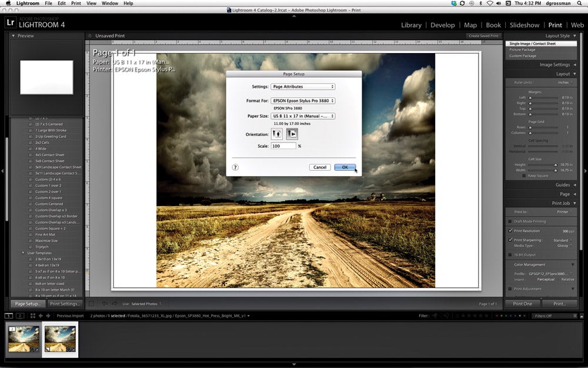
Task: Open Settings dropdown showing Page Attributes
Action: (x=303, y=87)
